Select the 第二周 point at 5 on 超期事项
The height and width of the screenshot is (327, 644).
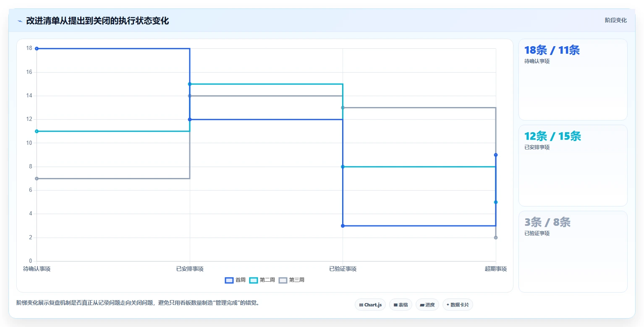pyautogui.click(x=496, y=202)
